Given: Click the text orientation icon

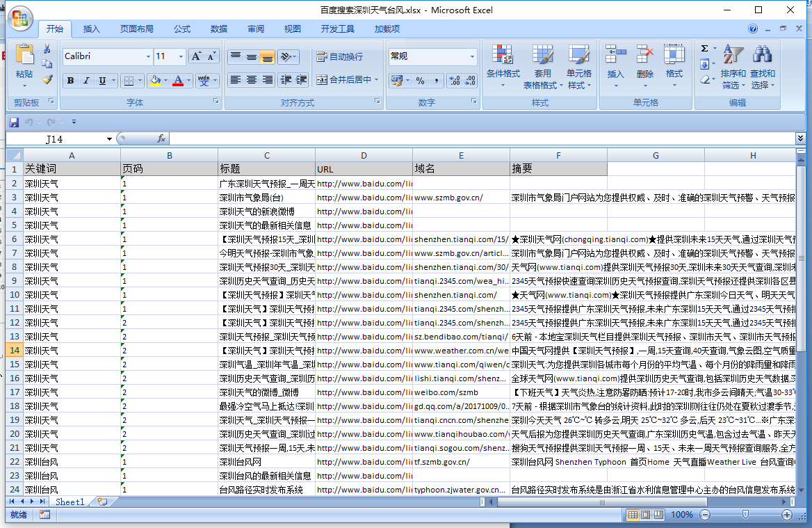Looking at the screenshot, I should [286, 56].
